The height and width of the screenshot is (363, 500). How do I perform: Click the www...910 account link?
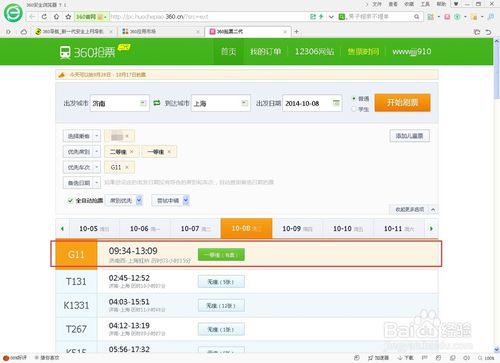click(412, 51)
